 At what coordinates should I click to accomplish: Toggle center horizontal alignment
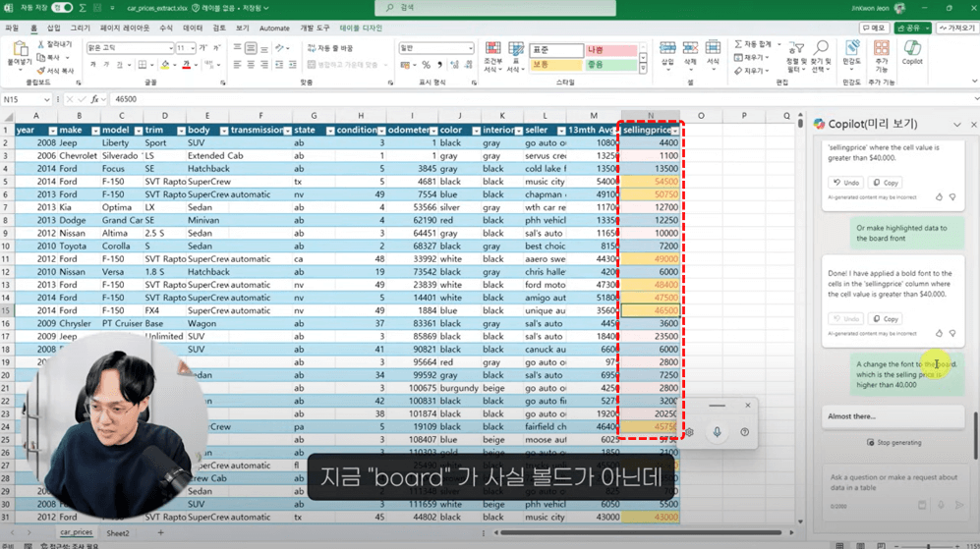coord(252,65)
